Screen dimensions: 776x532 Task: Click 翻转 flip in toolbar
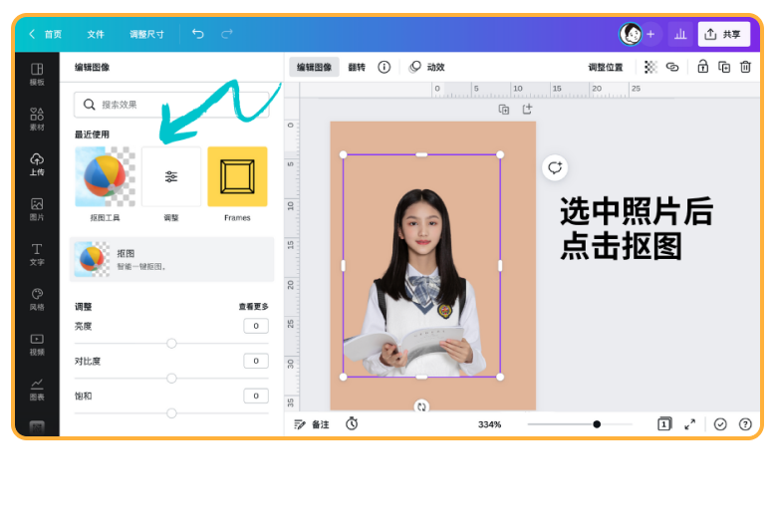click(x=357, y=67)
